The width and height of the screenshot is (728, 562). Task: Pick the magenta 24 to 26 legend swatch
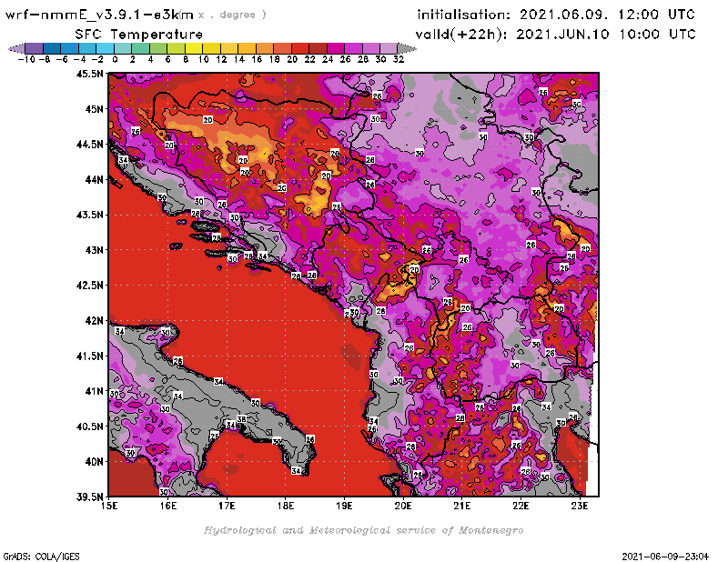click(336, 48)
